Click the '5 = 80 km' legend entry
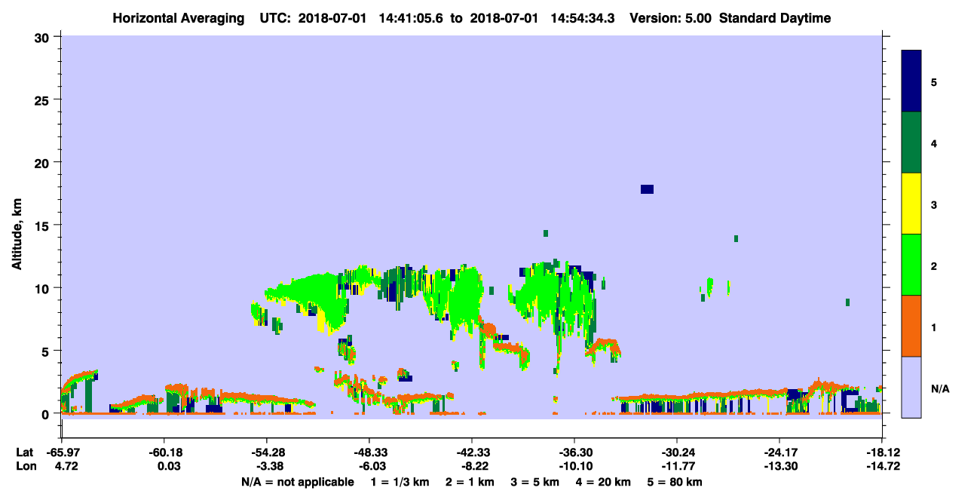The image size is (980, 503). (674, 482)
